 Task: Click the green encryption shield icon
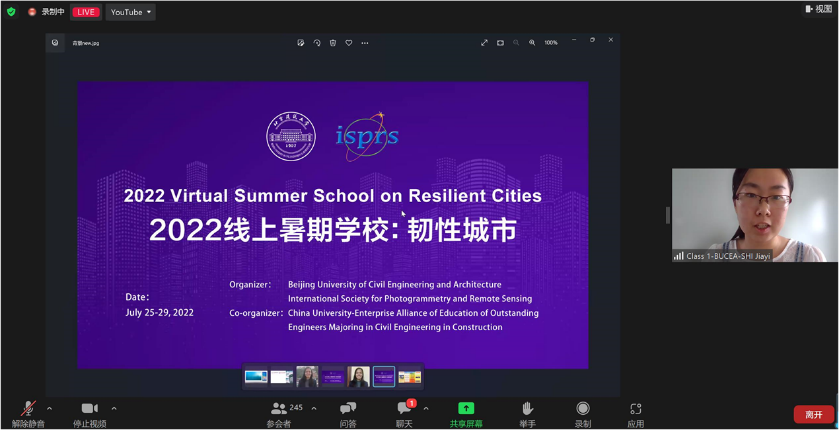pyautogui.click(x=11, y=12)
